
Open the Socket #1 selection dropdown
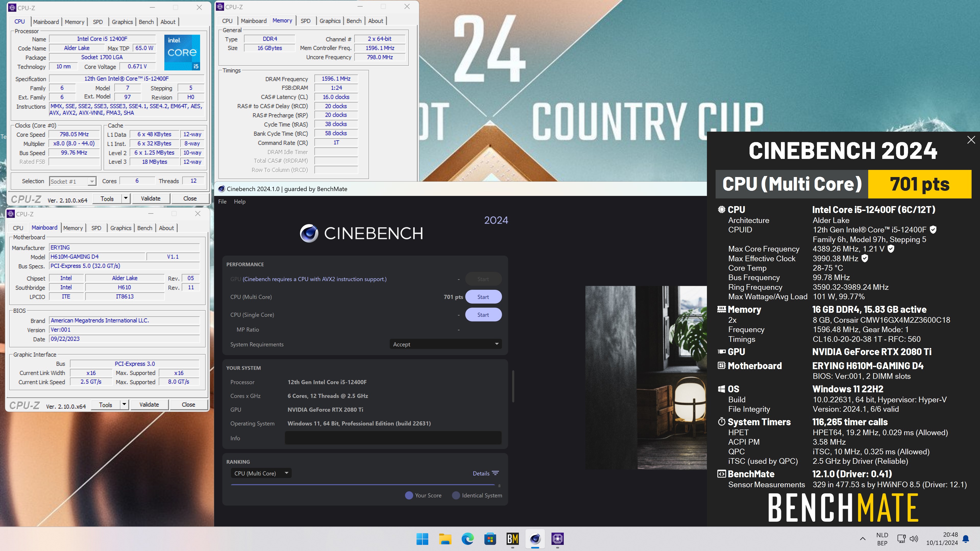click(73, 181)
